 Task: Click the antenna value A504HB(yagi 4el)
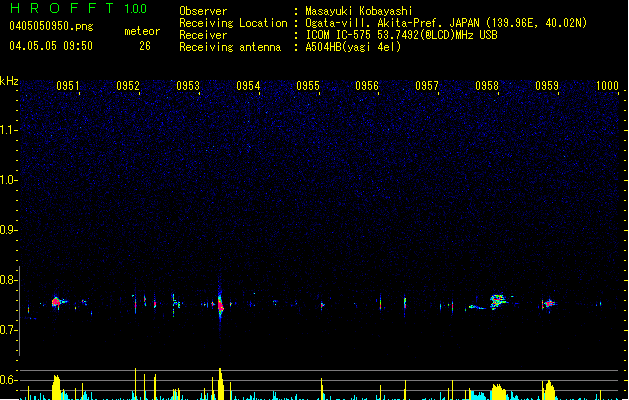coord(353,47)
